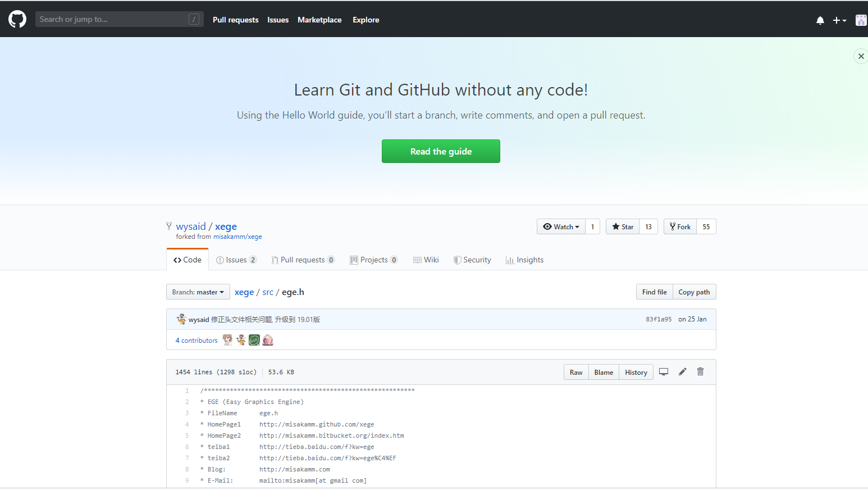Open the misakamm/xege source repository
Viewport: 868px width, 490px height.
click(x=237, y=237)
